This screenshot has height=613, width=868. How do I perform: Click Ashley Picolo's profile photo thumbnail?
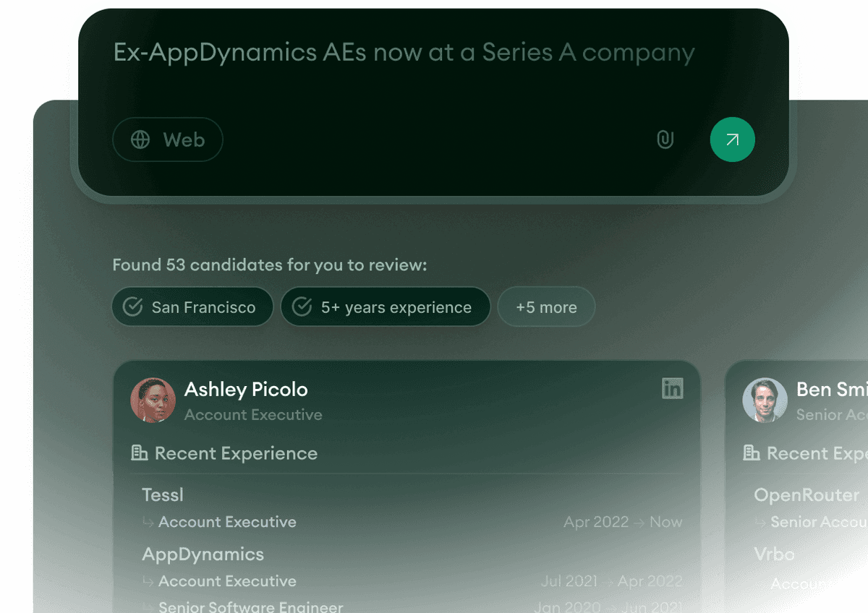pos(153,399)
